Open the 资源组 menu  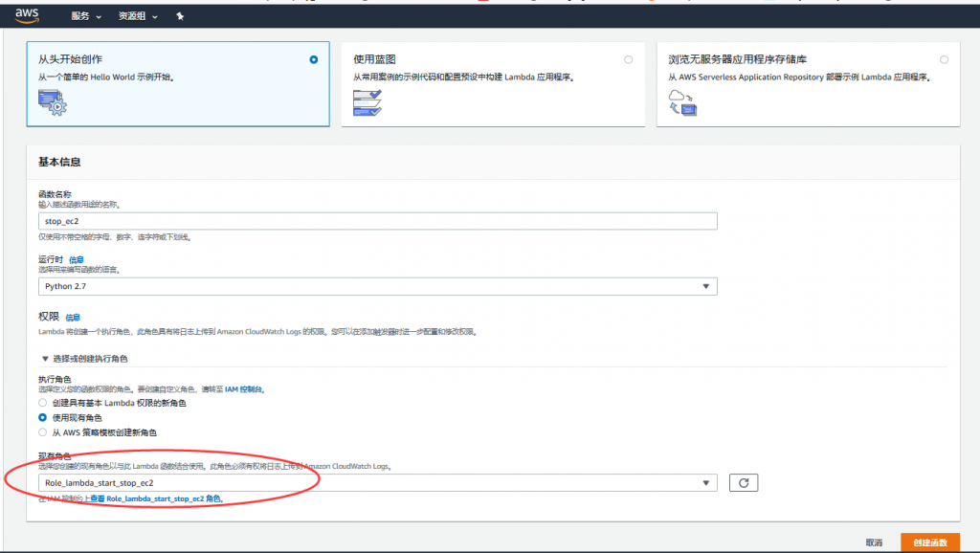click(138, 16)
